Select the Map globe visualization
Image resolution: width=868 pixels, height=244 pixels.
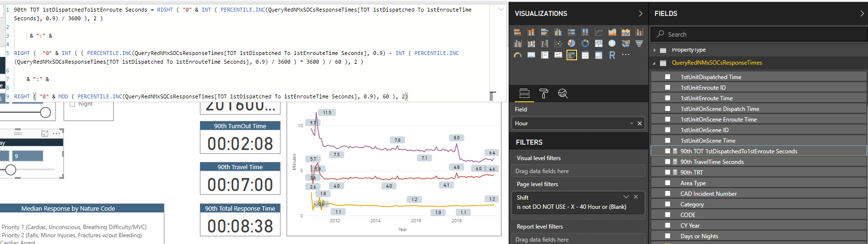click(612, 43)
